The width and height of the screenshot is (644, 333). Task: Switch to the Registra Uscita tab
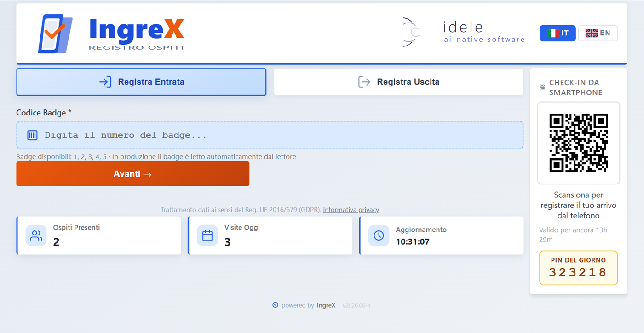tap(398, 82)
